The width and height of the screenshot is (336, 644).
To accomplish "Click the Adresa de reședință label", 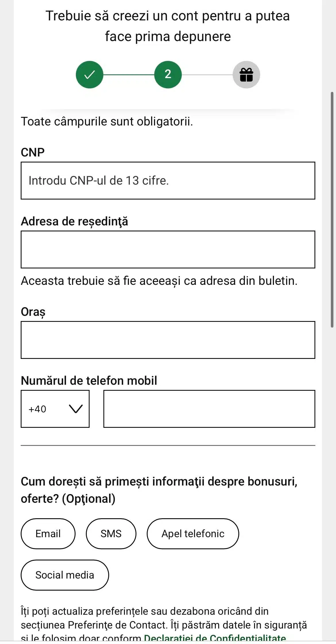I will (x=74, y=221).
